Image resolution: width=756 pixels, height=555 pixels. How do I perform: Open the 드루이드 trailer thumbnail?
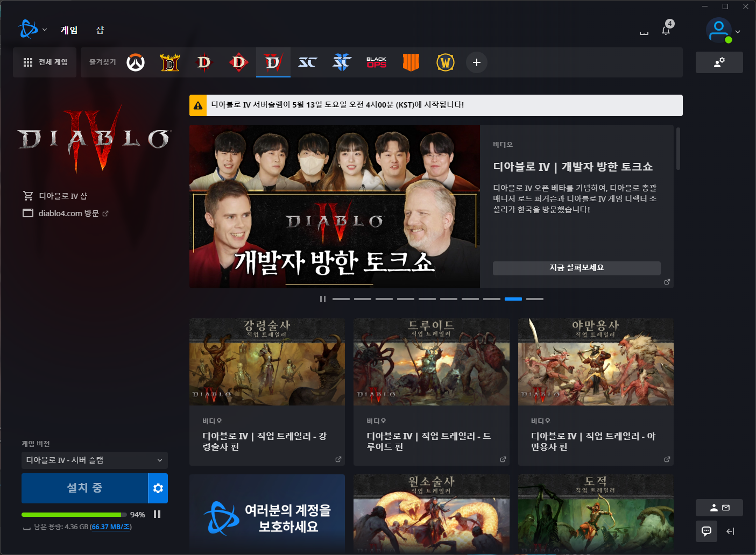pyautogui.click(x=432, y=362)
